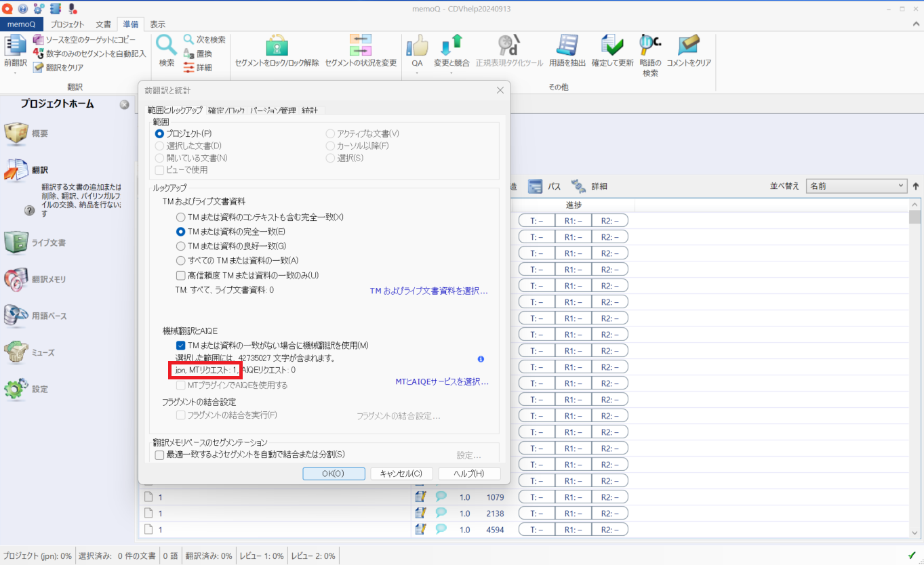Click the パス view icon above document list
Image resolution: width=924 pixels, height=565 pixels.
536,186
